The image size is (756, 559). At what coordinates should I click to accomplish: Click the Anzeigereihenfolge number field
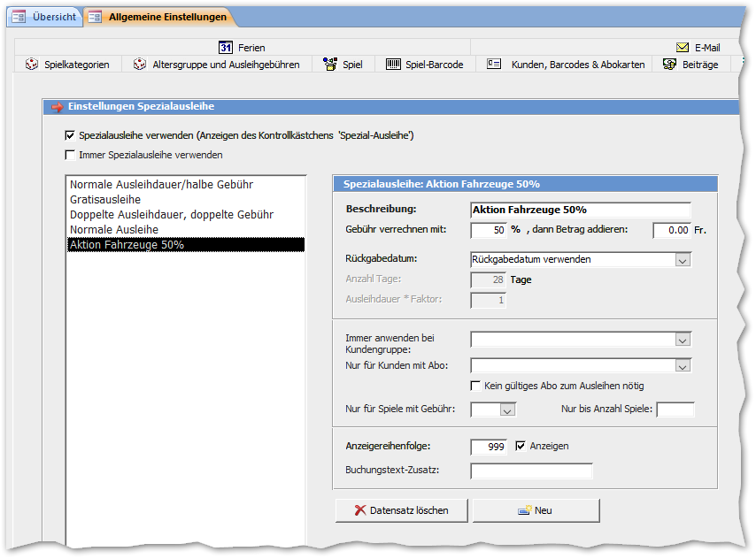489,447
